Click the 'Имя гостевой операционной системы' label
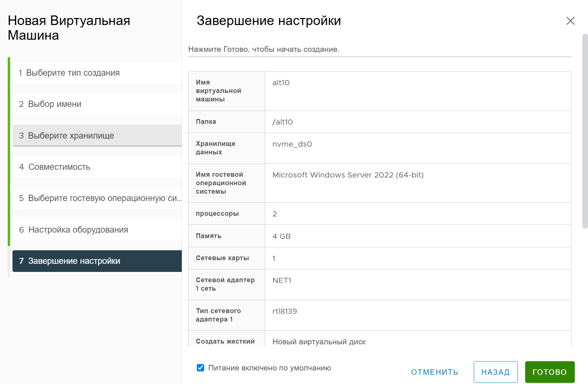588x384 pixels. pyautogui.click(x=221, y=183)
